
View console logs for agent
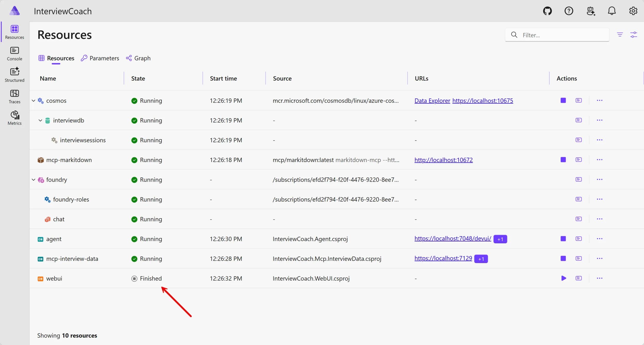click(579, 239)
